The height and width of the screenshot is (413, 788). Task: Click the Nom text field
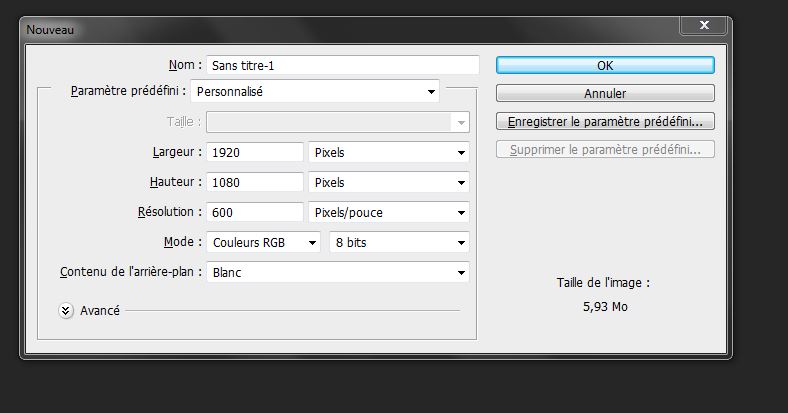pos(342,65)
